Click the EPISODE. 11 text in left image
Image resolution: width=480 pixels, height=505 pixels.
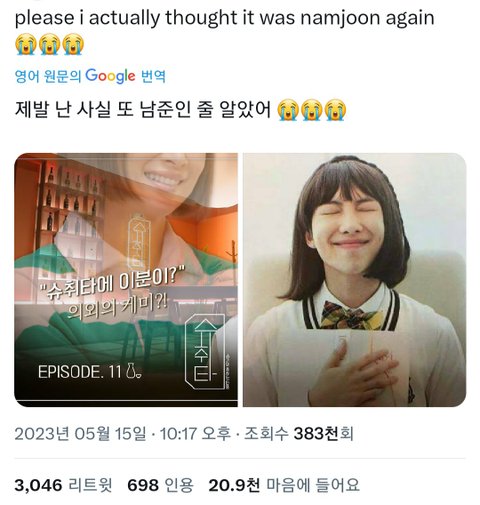click(79, 372)
